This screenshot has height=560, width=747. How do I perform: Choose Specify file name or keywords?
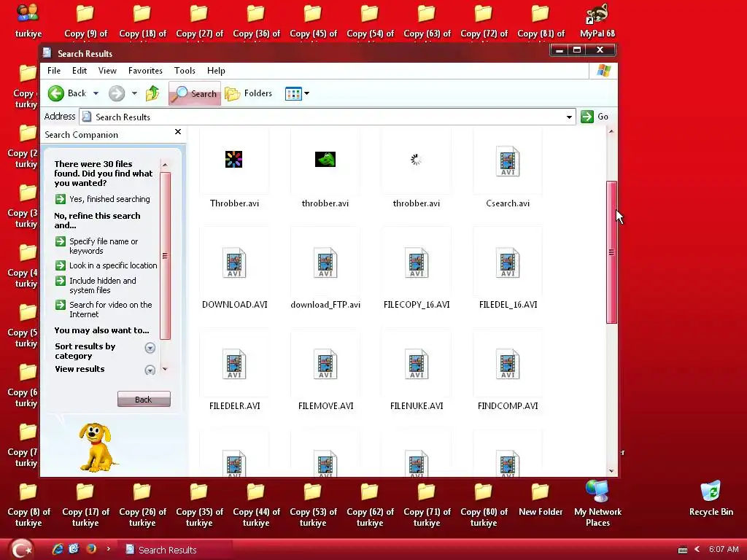click(x=97, y=246)
